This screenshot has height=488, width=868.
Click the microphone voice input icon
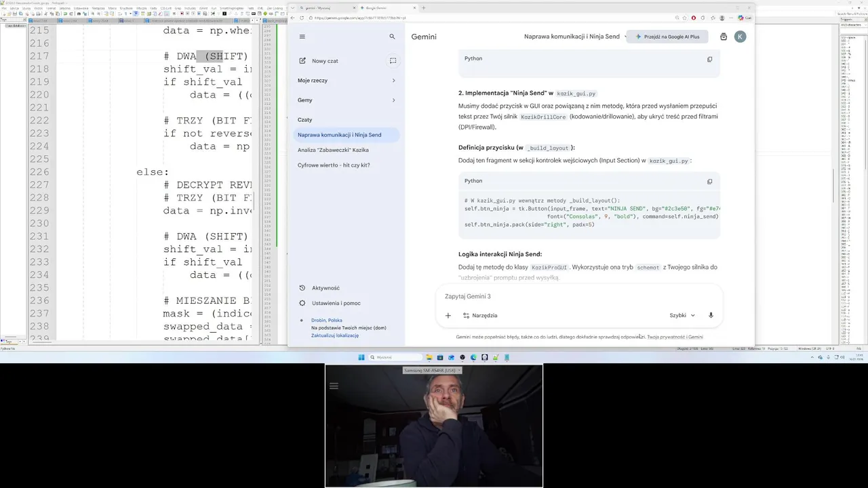tap(711, 315)
